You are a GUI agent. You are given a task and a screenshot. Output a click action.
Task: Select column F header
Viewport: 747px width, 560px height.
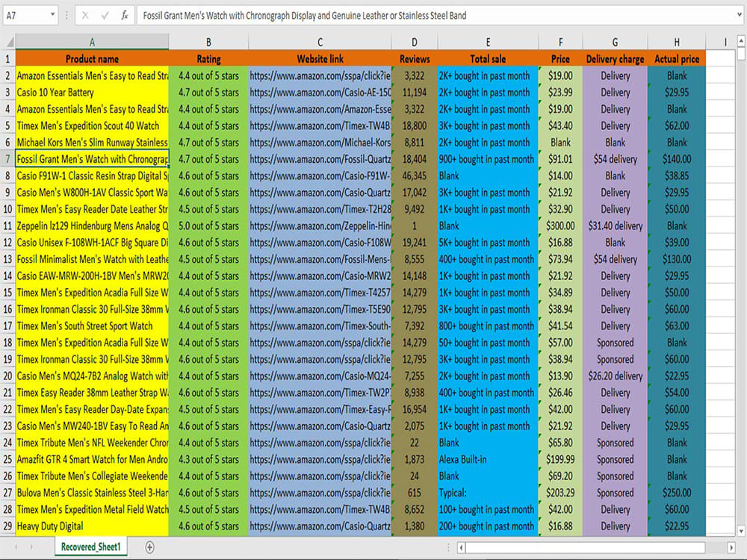pyautogui.click(x=560, y=43)
